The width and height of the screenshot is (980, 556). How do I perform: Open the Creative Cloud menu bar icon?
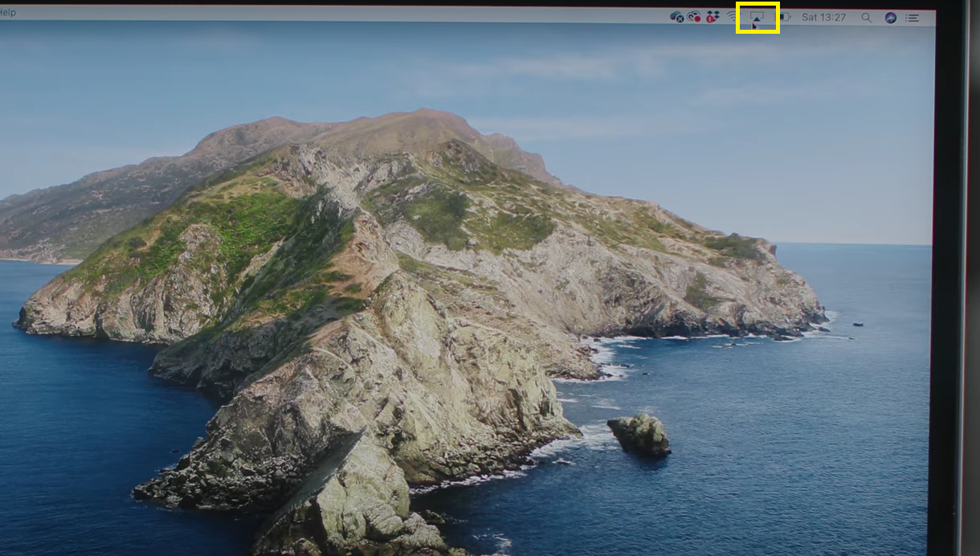[x=694, y=17]
